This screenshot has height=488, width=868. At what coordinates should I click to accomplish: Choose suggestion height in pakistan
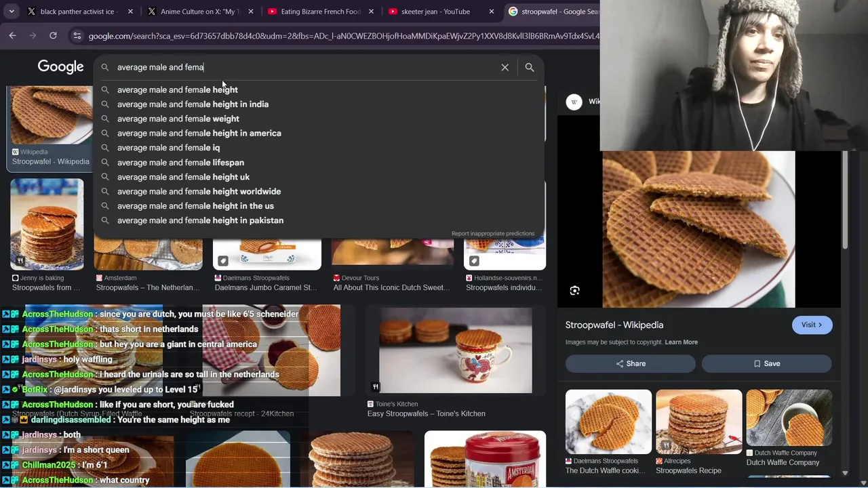[319, 220]
